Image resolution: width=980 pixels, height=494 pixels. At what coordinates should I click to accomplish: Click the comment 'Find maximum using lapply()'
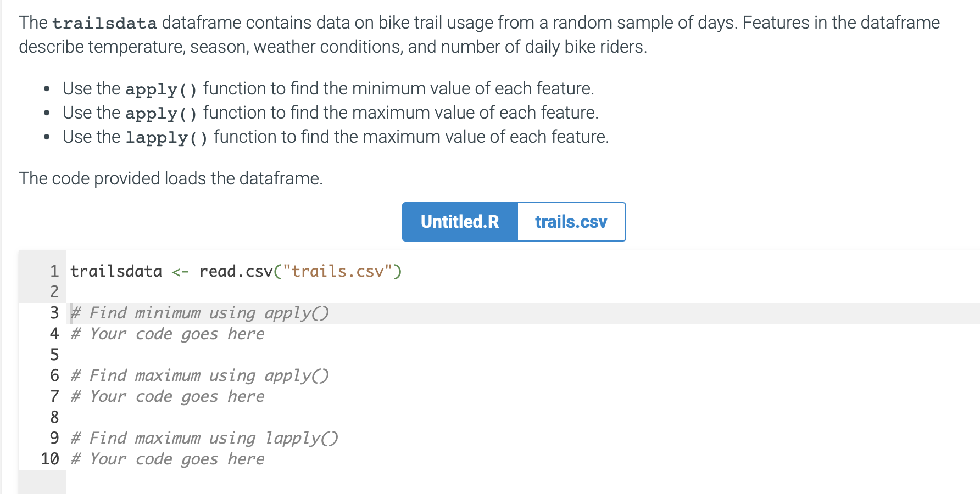click(204, 437)
